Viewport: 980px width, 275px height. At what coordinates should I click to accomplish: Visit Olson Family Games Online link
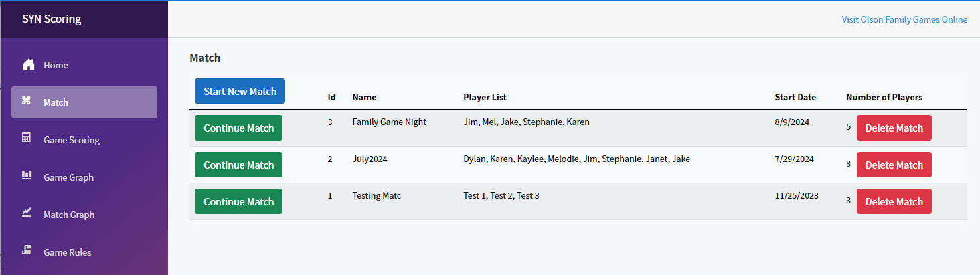(904, 19)
